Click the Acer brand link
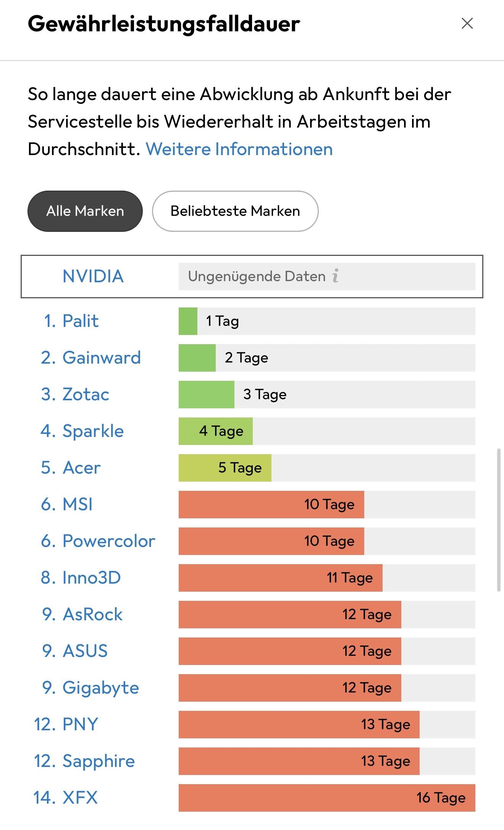 [81, 468]
